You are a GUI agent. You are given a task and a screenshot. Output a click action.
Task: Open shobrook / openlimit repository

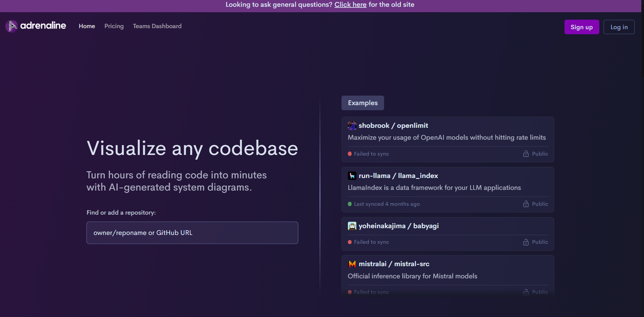(393, 126)
